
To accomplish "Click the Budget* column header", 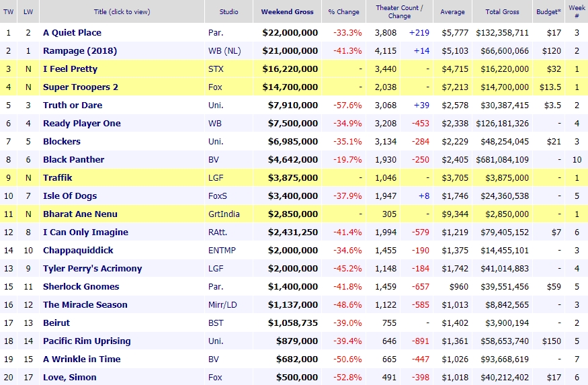I will (x=548, y=11).
